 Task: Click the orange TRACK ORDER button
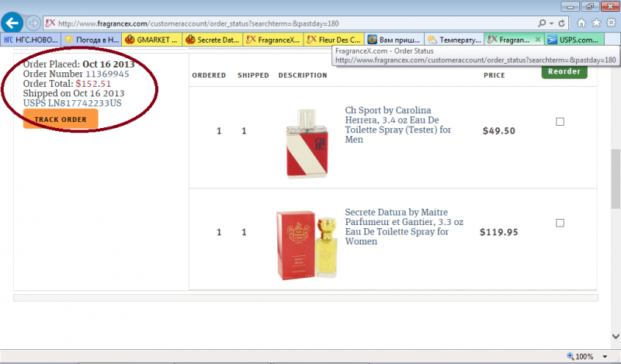[x=61, y=119]
